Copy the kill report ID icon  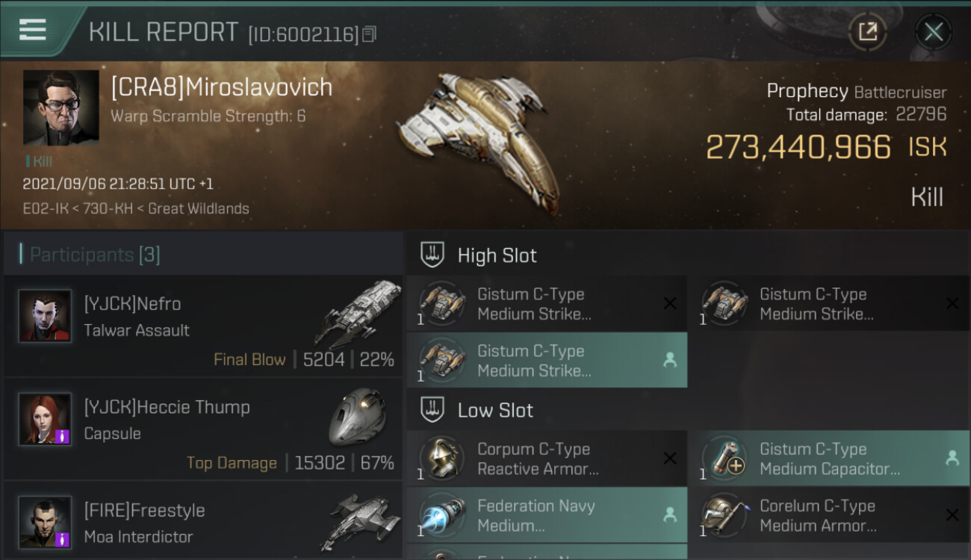[x=369, y=34]
